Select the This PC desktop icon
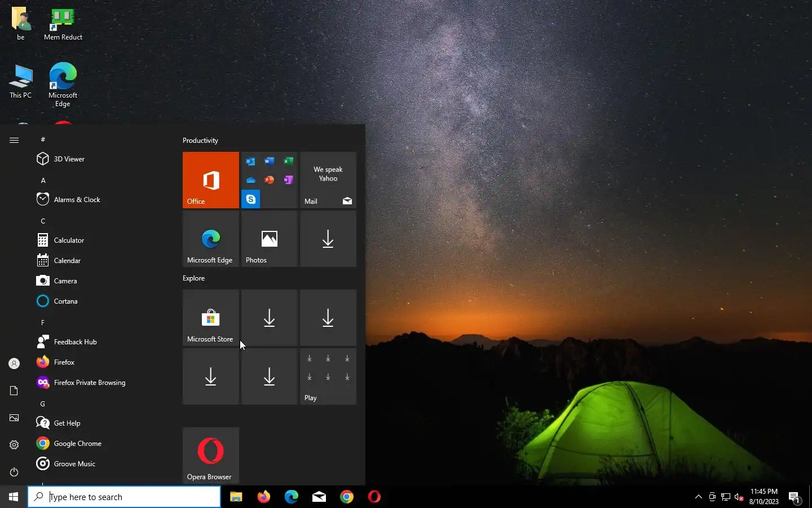The height and width of the screenshot is (508, 812). coord(21,82)
